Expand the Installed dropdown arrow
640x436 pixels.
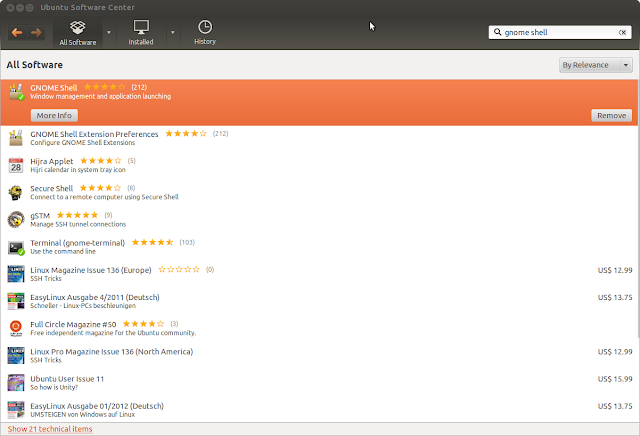(x=173, y=32)
